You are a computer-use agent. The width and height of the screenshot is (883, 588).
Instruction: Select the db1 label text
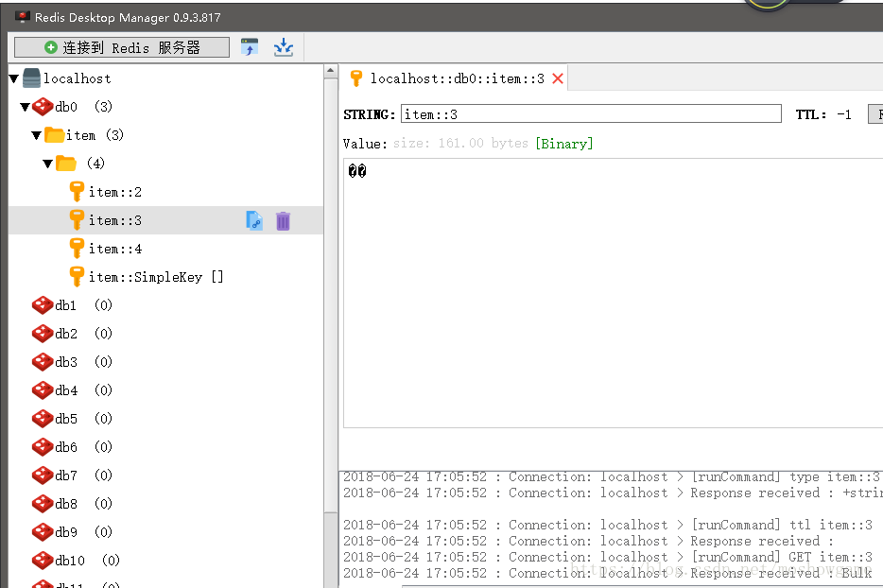click(x=66, y=305)
